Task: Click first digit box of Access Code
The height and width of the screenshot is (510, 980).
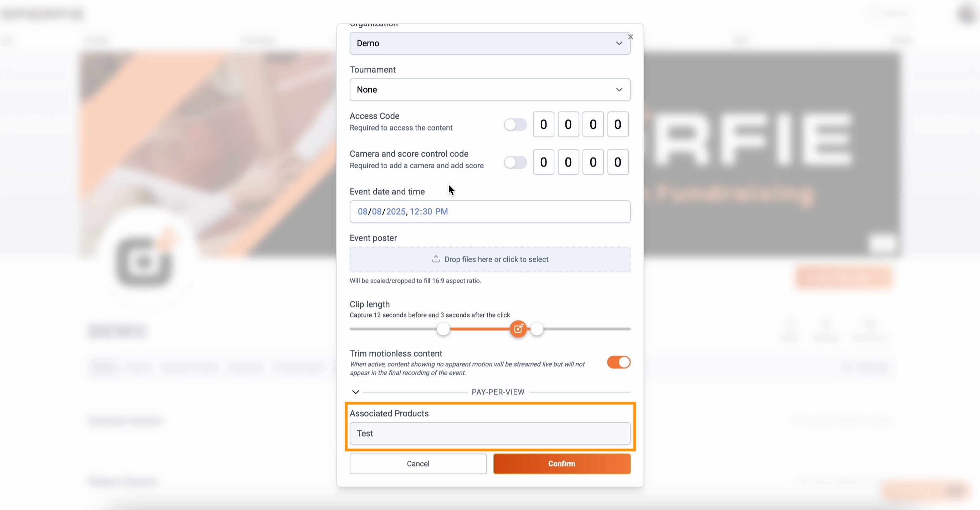Action: point(543,125)
